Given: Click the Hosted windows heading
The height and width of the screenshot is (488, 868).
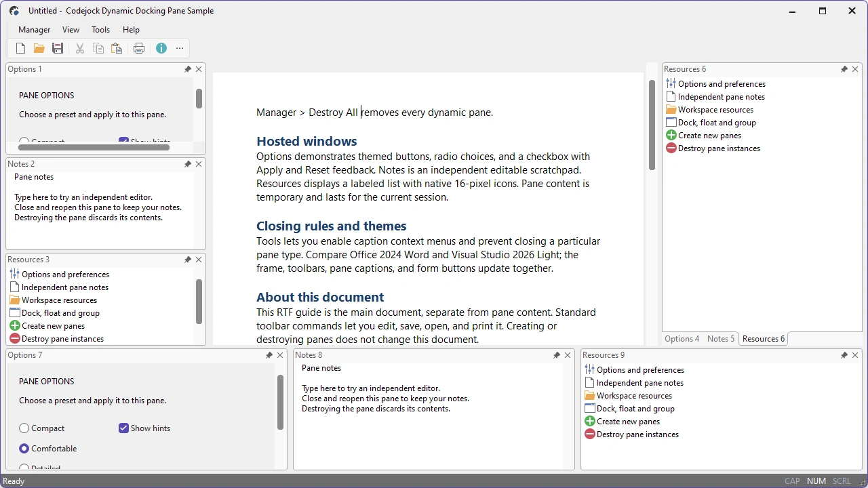Looking at the screenshot, I should click(307, 141).
